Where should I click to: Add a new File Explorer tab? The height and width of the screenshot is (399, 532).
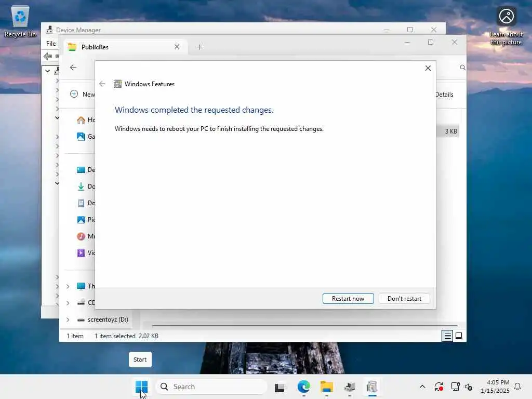[200, 47]
